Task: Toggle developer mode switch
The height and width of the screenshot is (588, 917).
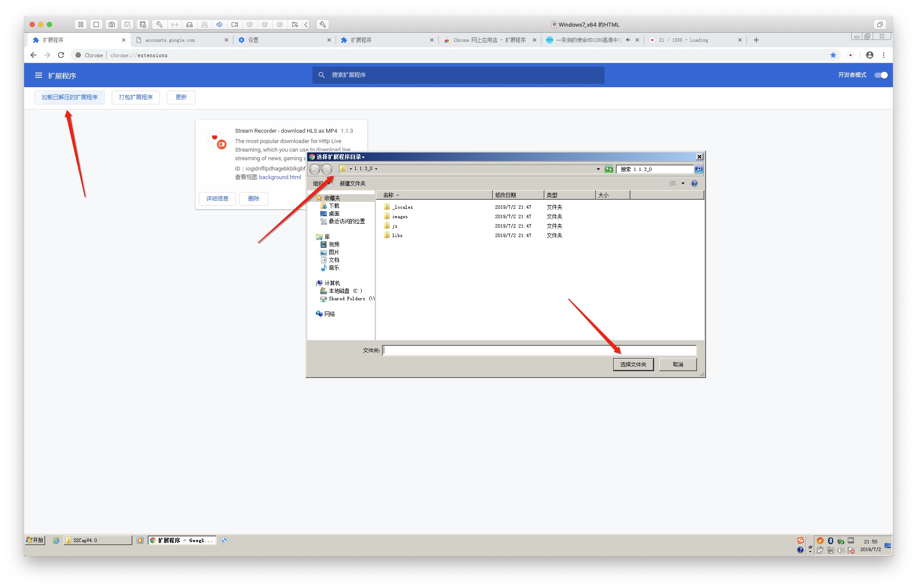Action: pos(881,75)
